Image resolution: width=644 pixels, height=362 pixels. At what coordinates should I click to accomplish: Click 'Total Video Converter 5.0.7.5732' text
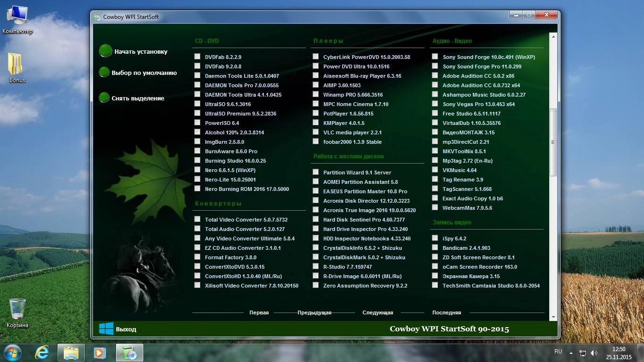246,220
